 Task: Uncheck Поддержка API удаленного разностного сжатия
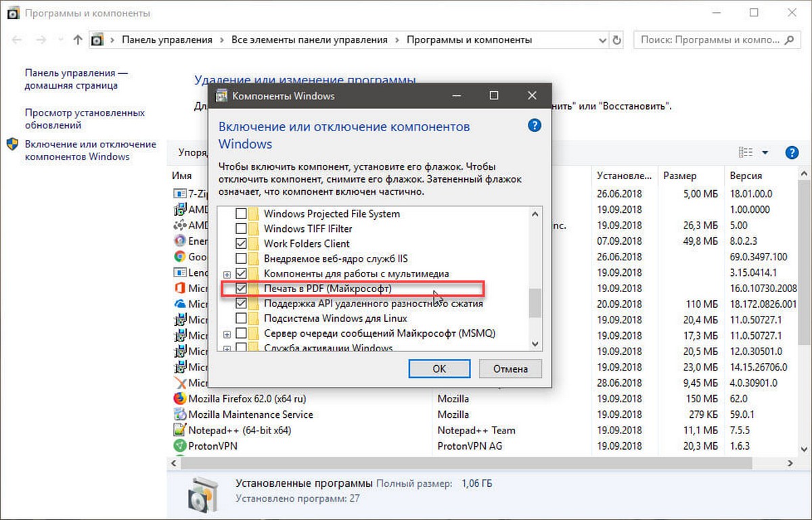click(240, 304)
